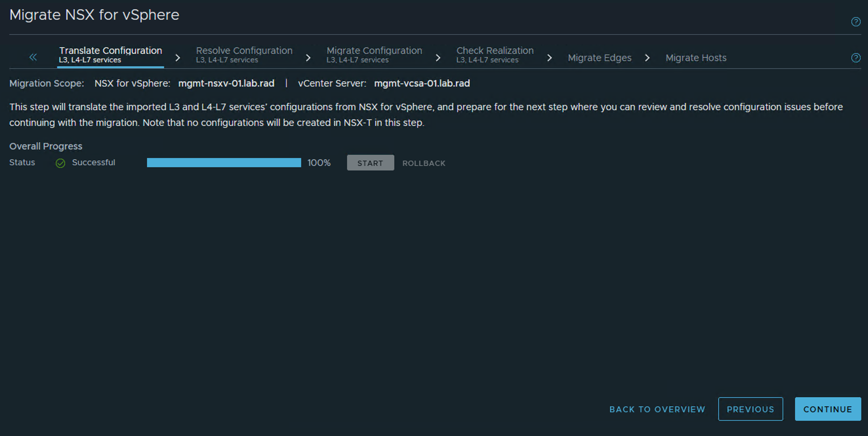Open the Migrate Edges step

point(599,58)
